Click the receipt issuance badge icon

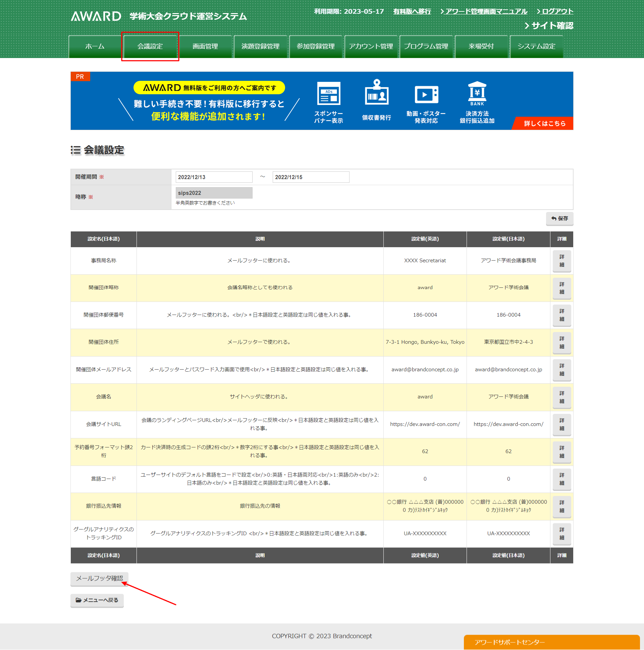click(x=377, y=93)
